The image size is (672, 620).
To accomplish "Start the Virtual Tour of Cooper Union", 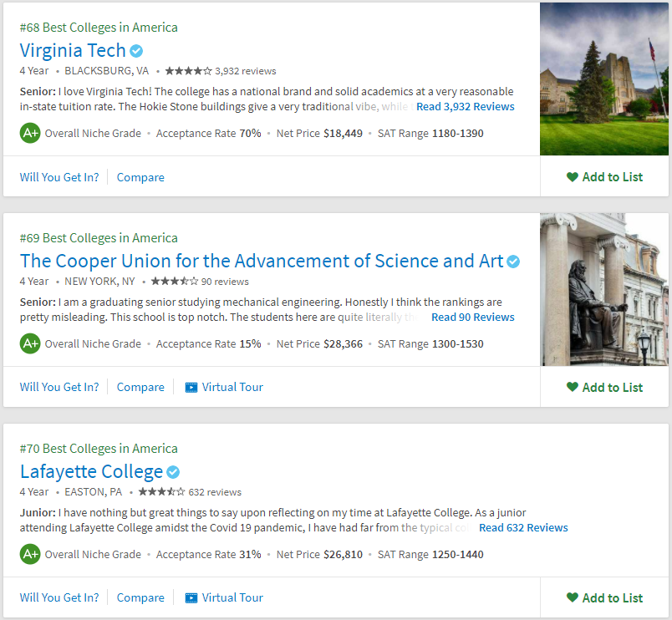I will pos(224,388).
